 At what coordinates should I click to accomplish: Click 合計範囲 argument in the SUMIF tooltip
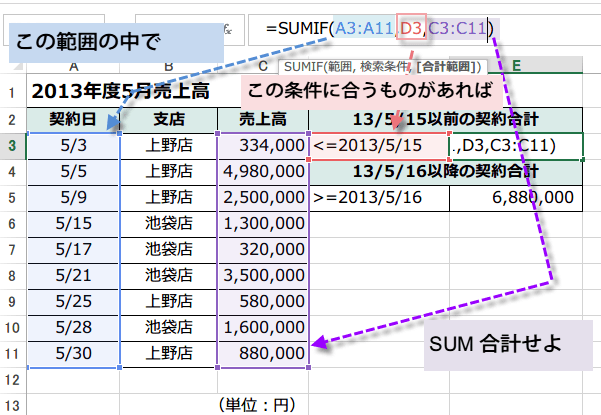click(446, 67)
